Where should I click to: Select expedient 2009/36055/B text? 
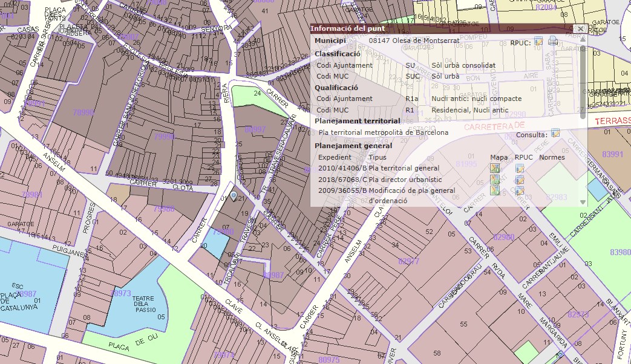tap(342, 190)
